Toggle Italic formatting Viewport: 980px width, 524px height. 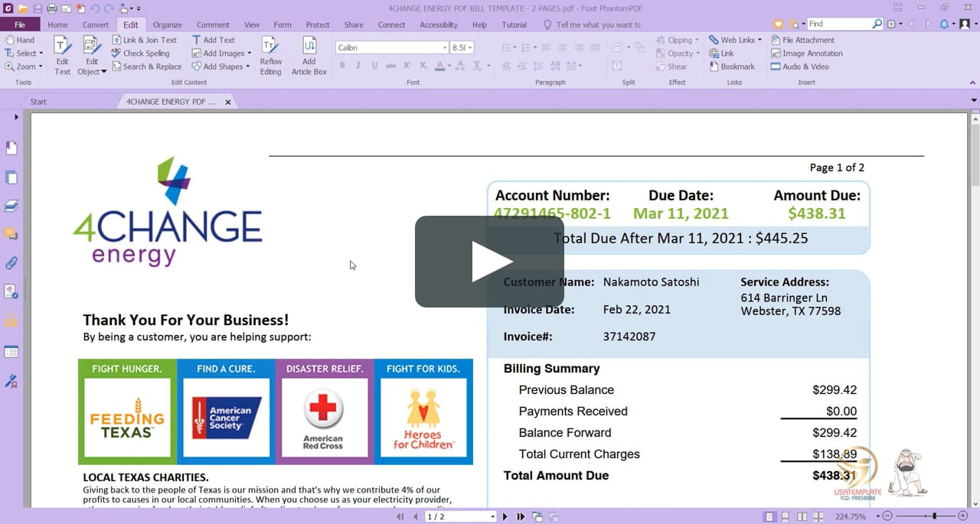pos(358,66)
